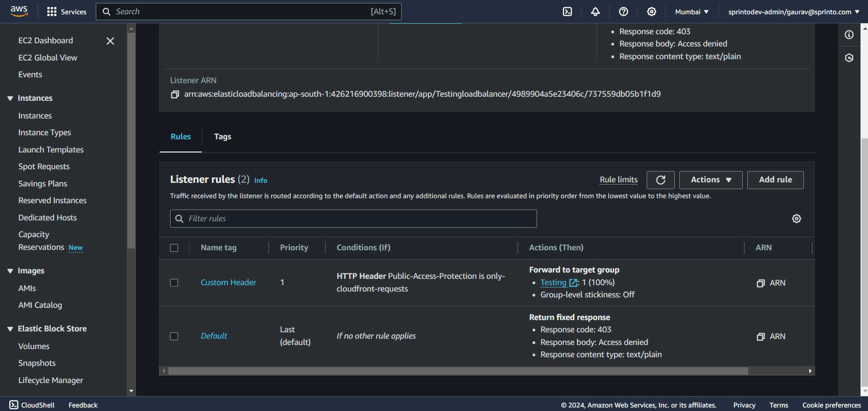
Task: Click the top Search bar
Action: (x=249, y=12)
